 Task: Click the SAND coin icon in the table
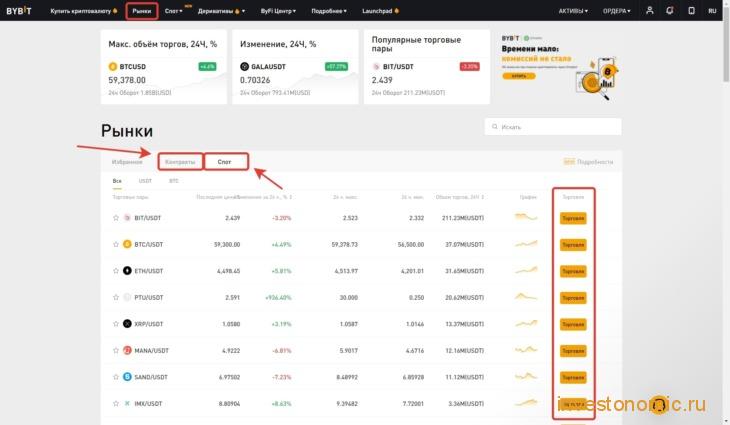pyautogui.click(x=127, y=377)
